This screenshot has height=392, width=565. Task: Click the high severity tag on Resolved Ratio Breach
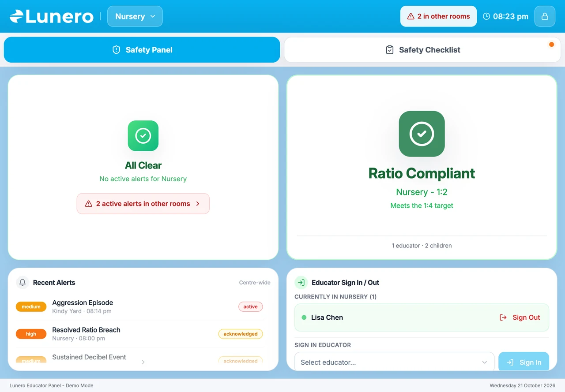click(31, 334)
